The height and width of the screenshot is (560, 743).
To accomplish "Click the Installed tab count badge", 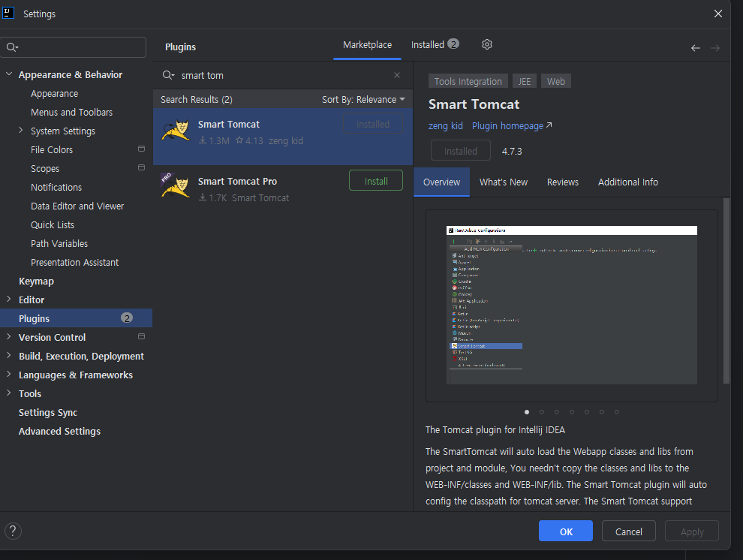I will (x=453, y=44).
